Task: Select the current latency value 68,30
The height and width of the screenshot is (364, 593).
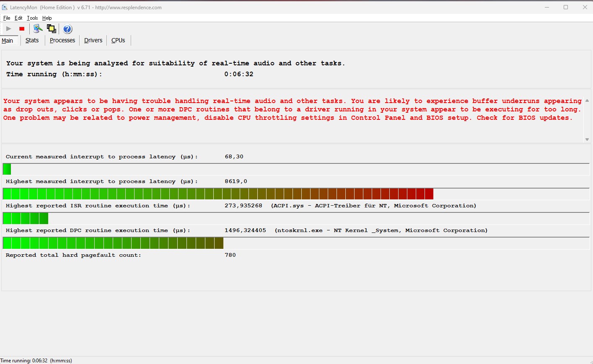Action: coord(234,157)
